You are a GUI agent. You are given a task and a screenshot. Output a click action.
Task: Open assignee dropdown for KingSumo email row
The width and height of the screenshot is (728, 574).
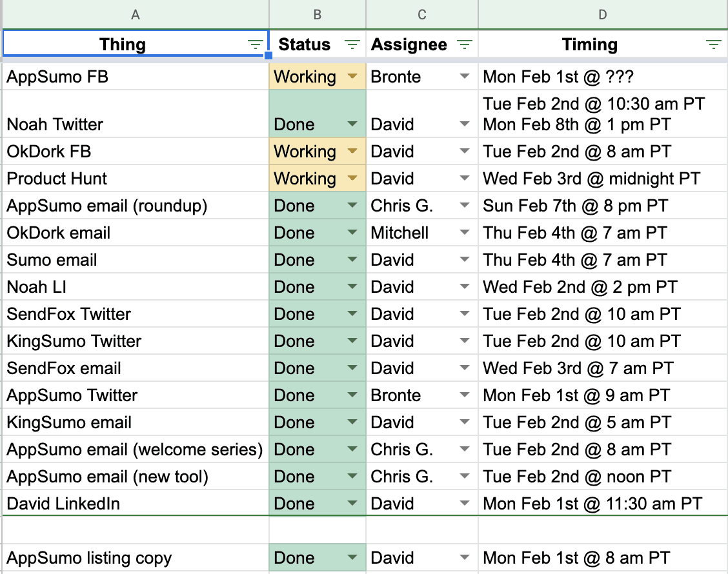465,422
